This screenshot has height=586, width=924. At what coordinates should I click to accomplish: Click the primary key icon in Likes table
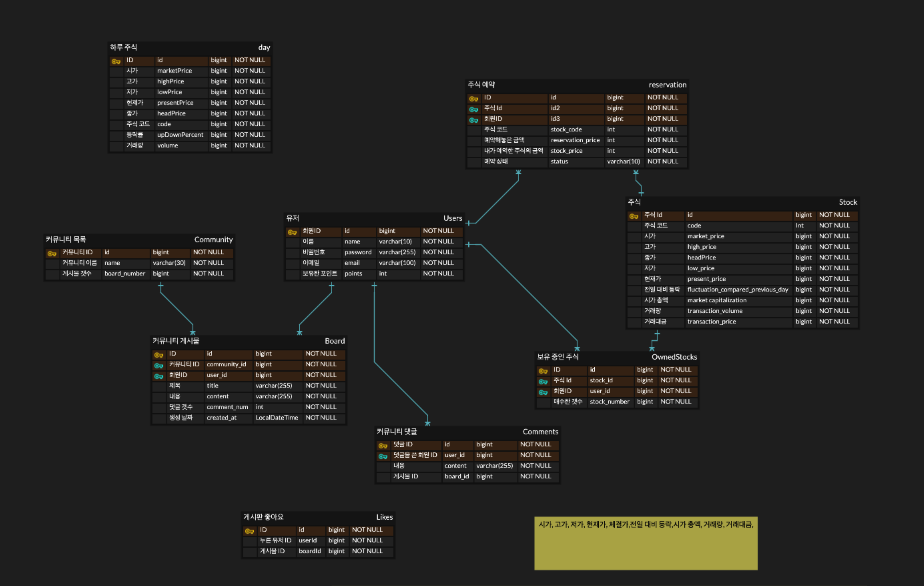tap(249, 531)
